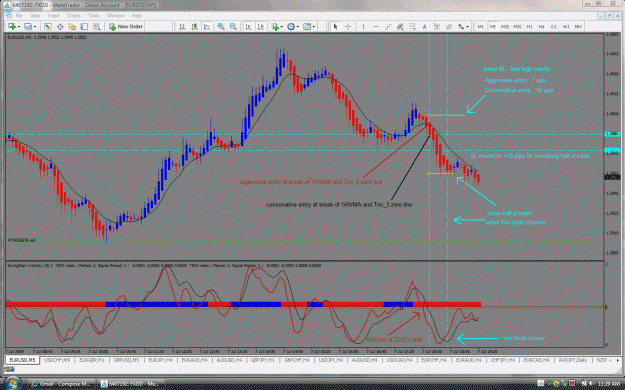Screen dimensions: 625x390
Task: Open the New Chart tool
Action: tap(12, 27)
